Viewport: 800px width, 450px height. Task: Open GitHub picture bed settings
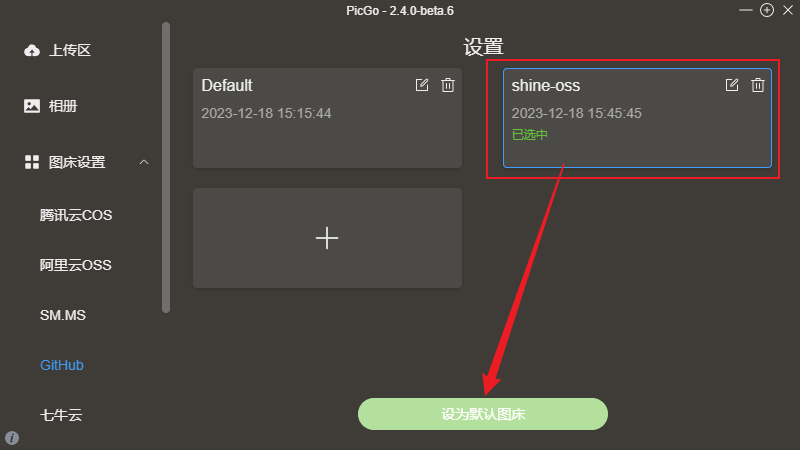pos(62,365)
